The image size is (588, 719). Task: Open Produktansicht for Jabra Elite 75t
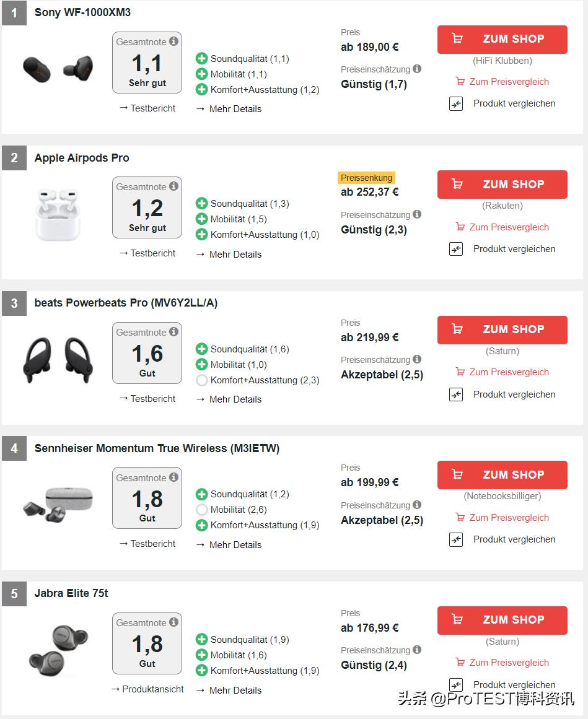point(147,689)
